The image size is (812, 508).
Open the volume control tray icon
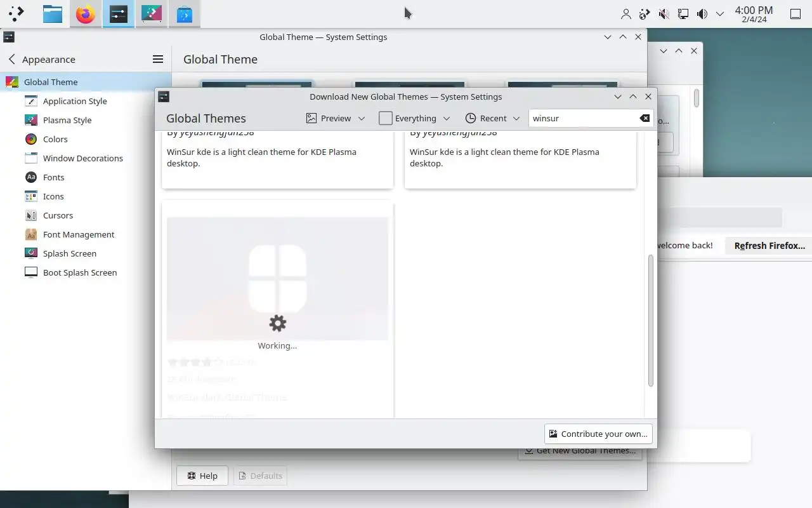click(702, 14)
